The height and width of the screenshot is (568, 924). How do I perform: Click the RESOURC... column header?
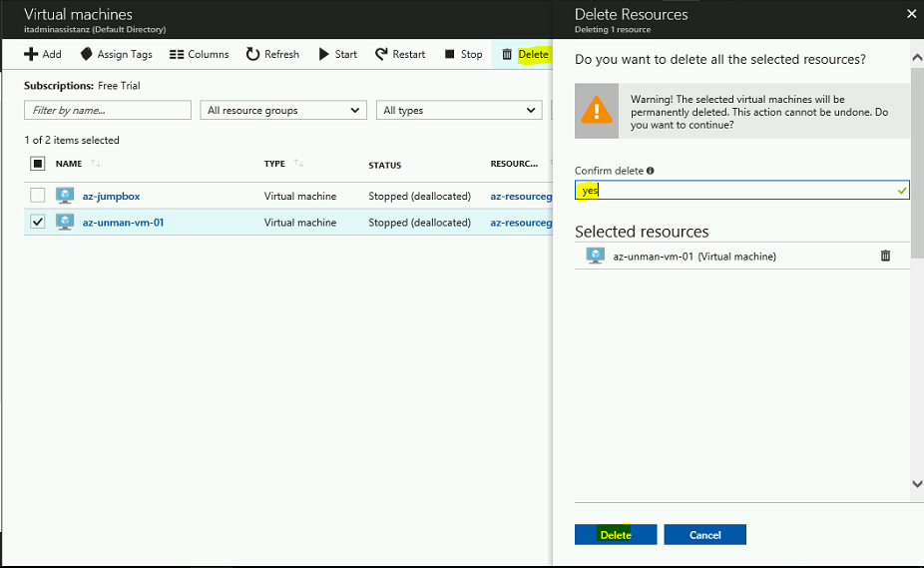point(514,164)
